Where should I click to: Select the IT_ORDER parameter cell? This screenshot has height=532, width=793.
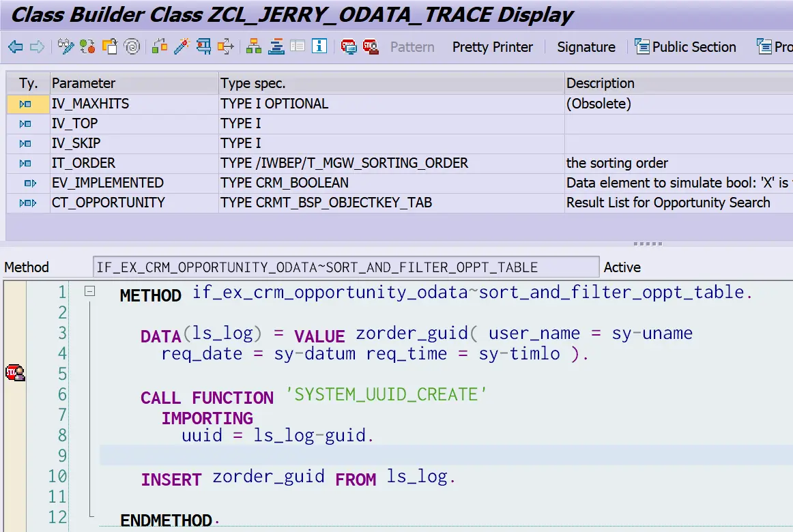click(134, 163)
